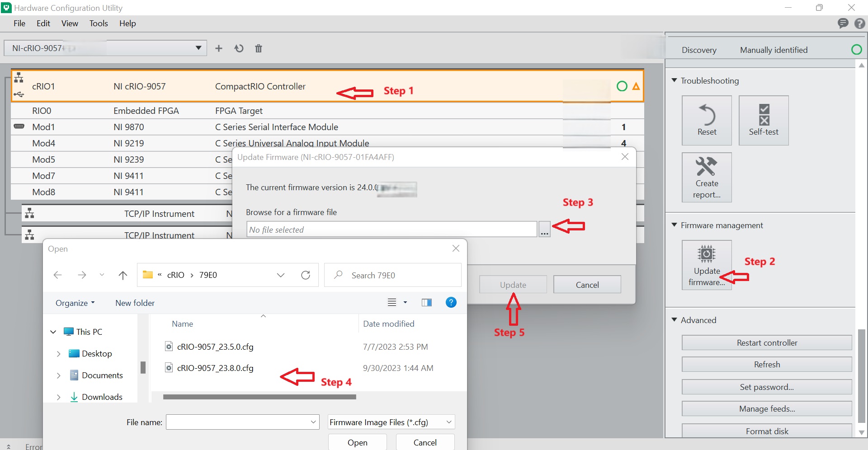The height and width of the screenshot is (450, 868).
Task: Click the green status circle beside Manually identified
Action: (x=856, y=50)
